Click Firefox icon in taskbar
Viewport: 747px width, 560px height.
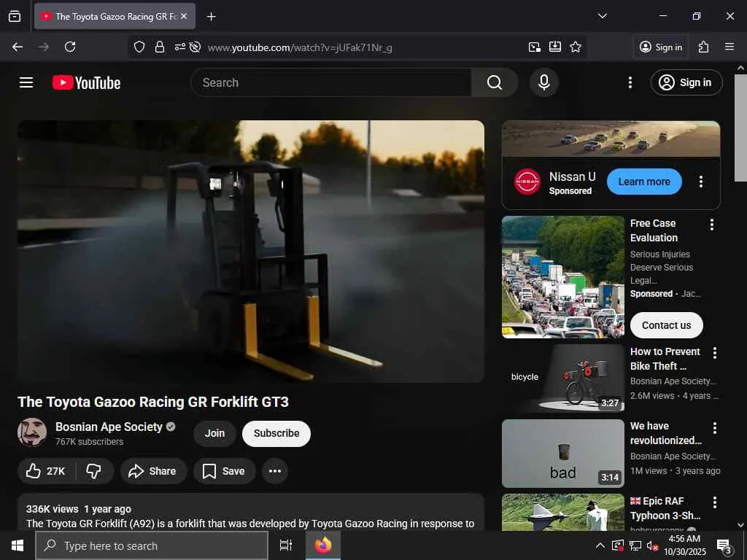[x=323, y=545]
